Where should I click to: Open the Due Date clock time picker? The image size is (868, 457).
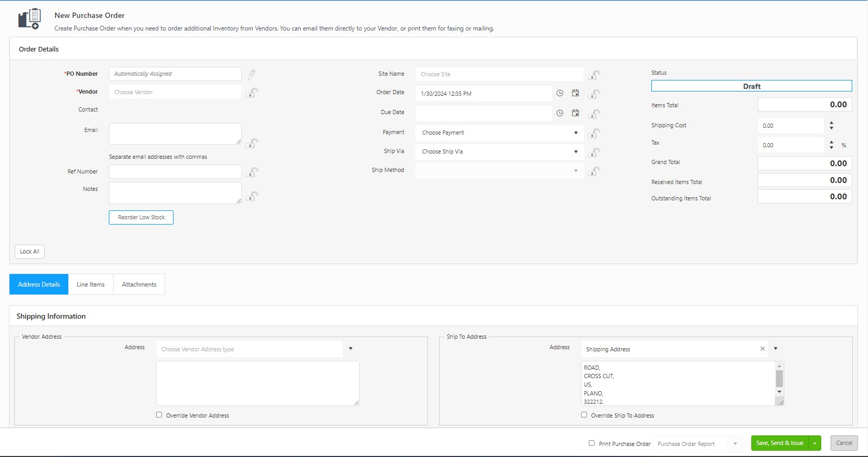560,113
